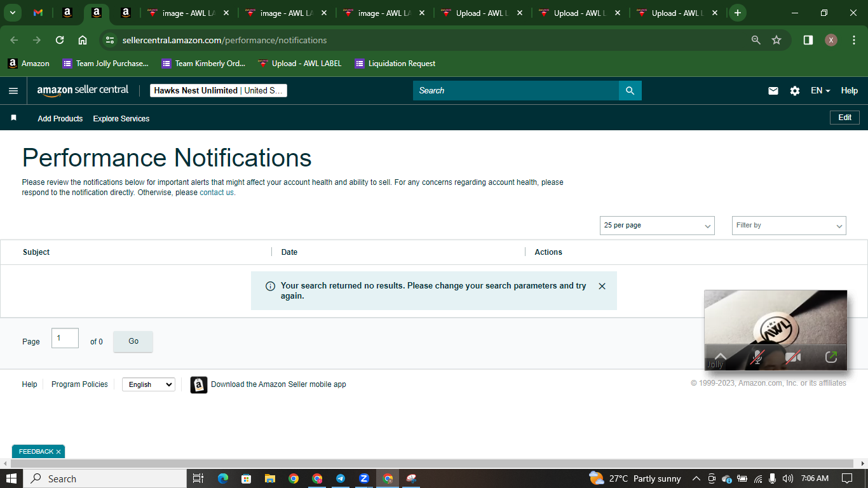The height and width of the screenshot is (488, 868).
Task: Click Add Products in the navigation bar
Action: (60, 119)
